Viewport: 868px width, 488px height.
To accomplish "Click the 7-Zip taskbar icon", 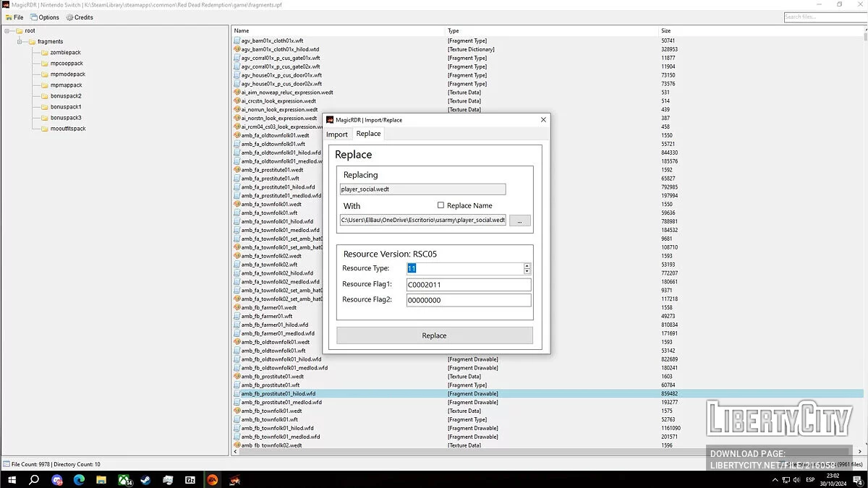I will (x=190, y=479).
